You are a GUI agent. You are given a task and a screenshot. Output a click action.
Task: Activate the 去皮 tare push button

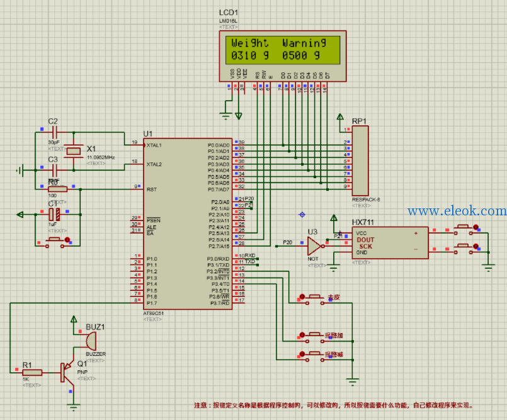point(315,299)
